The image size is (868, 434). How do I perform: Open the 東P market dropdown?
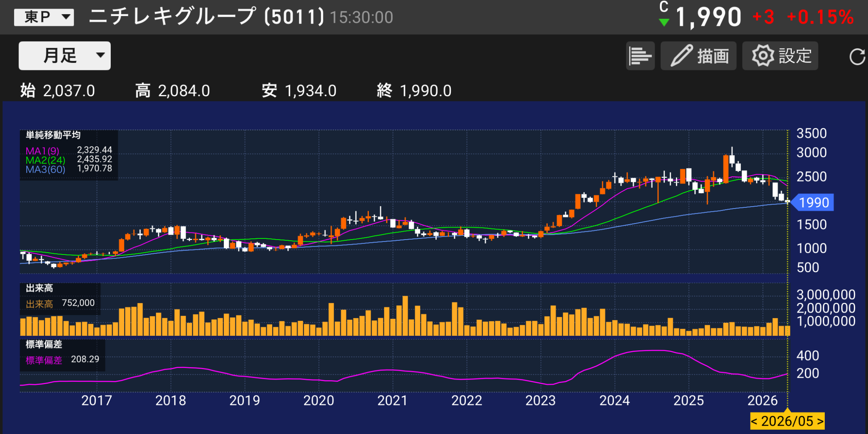tap(44, 17)
